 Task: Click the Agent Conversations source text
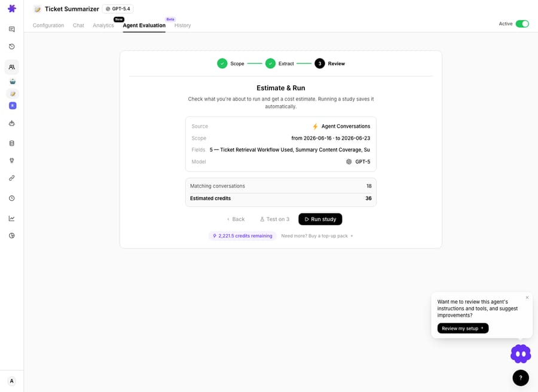pos(346,126)
